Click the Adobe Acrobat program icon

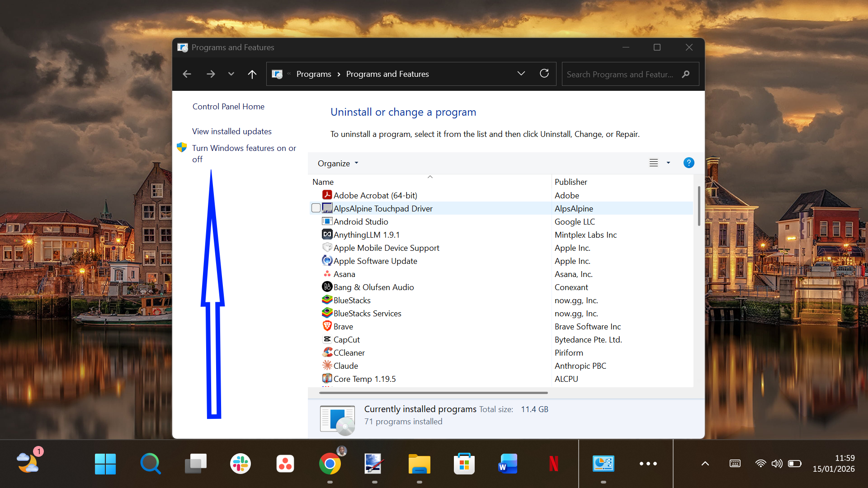click(x=327, y=195)
